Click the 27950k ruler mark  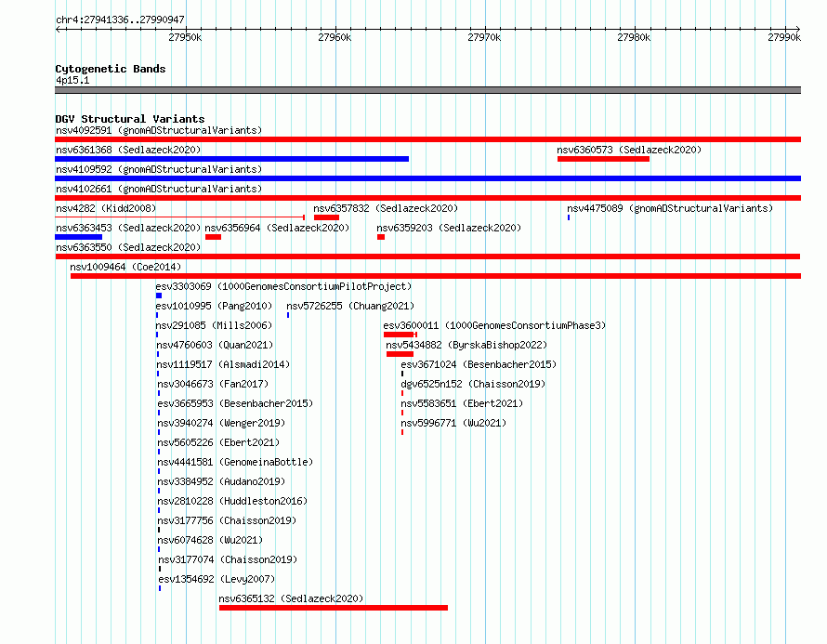pos(185,37)
